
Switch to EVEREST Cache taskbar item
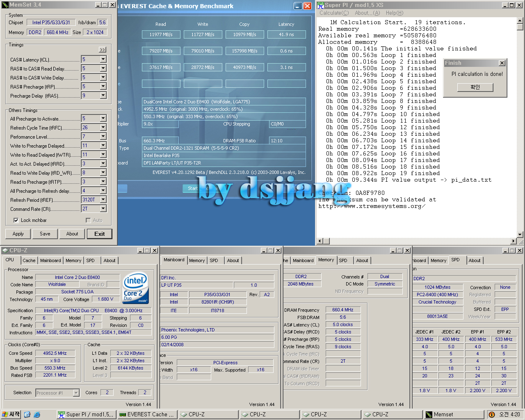click(147, 415)
